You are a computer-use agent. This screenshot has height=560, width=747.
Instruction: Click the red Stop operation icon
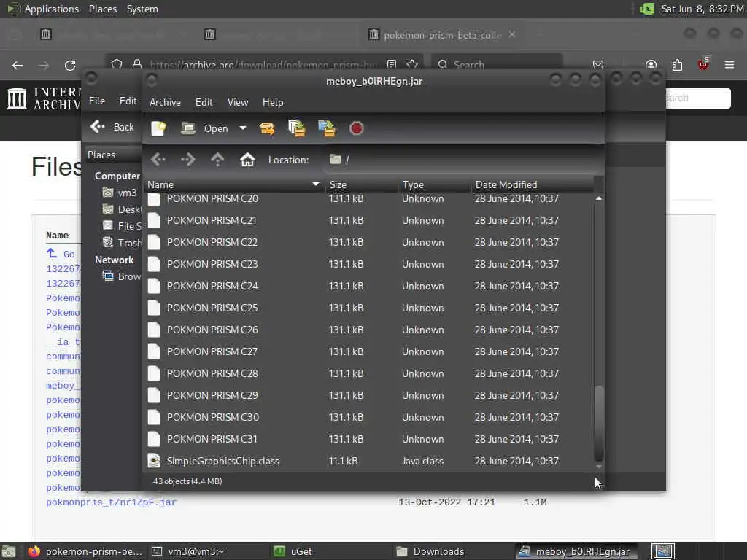(x=356, y=128)
